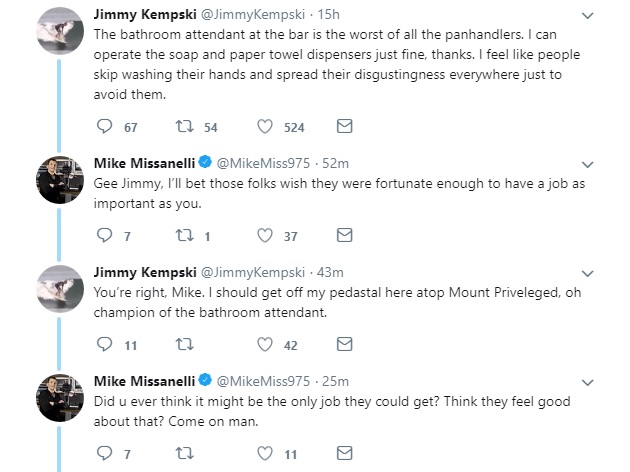The image size is (630, 472).
Task: Like Jimmy's tweet with 42 likes
Action: 266,345
